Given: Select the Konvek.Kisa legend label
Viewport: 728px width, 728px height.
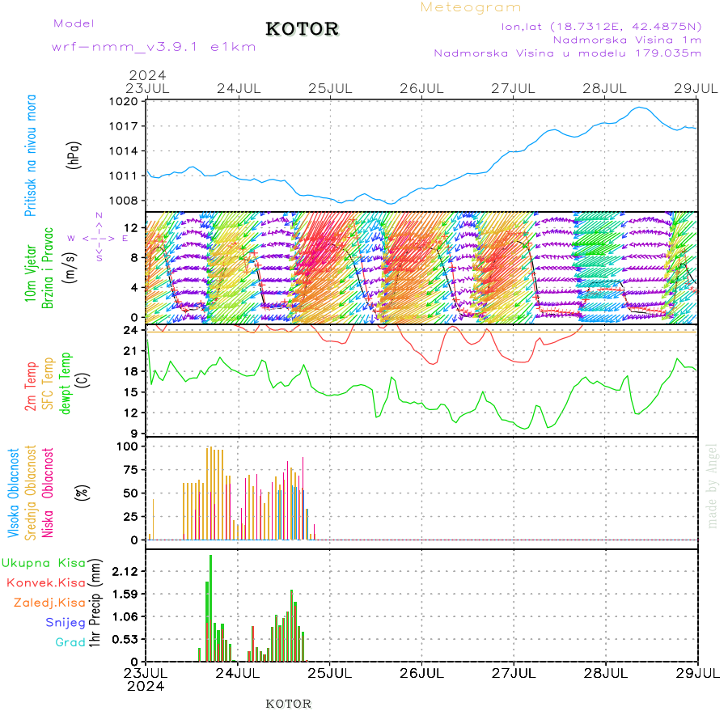Looking at the screenshot, I should pos(46,583).
